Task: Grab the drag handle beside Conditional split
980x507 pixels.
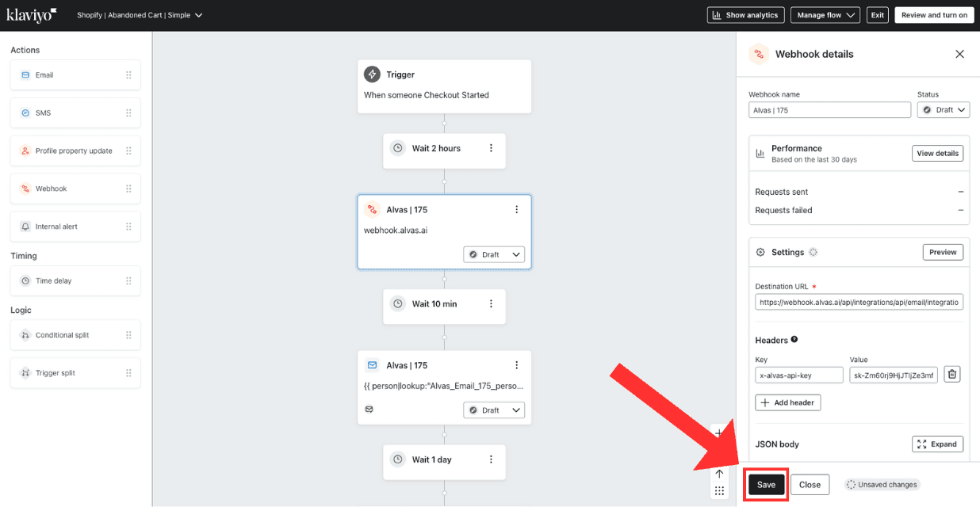Action: tap(128, 335)
